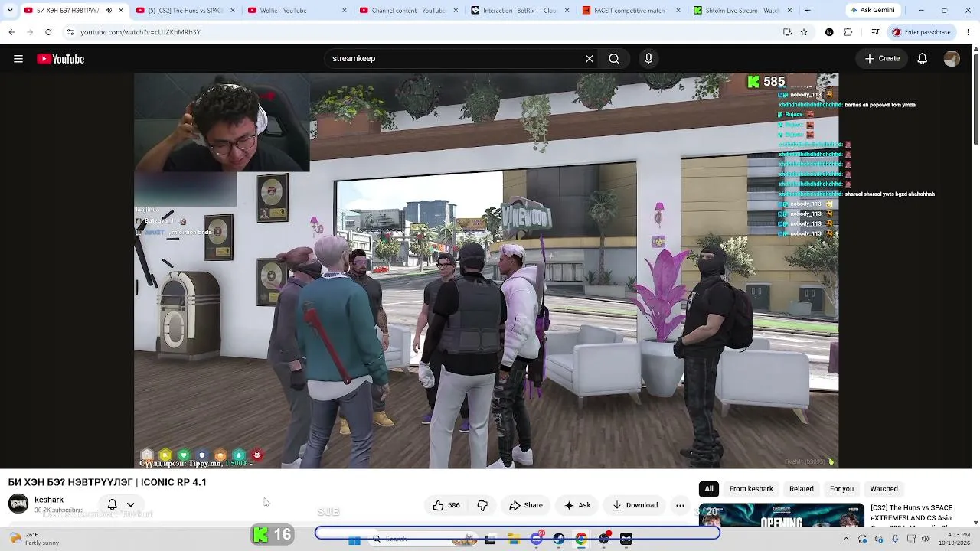The width and height of the screenshot is (980, 551).
Task: Bookmark this page with the star
Action: 804,32
